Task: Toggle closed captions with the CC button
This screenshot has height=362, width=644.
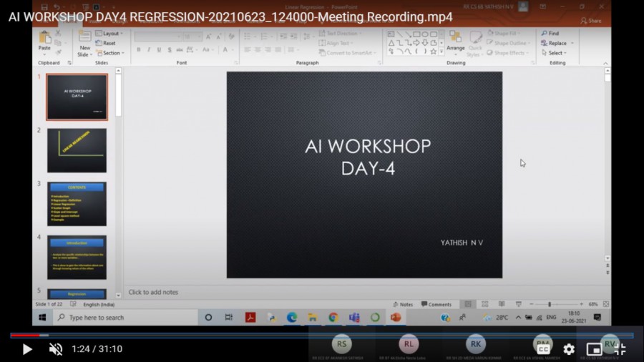Action: [x=544, y=349]
